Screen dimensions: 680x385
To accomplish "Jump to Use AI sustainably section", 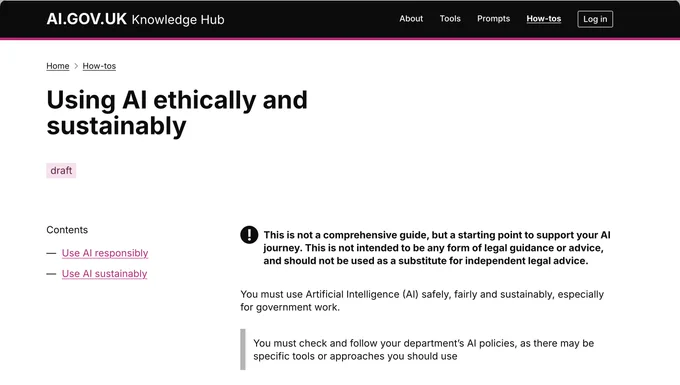I will [x=105, y=274].
